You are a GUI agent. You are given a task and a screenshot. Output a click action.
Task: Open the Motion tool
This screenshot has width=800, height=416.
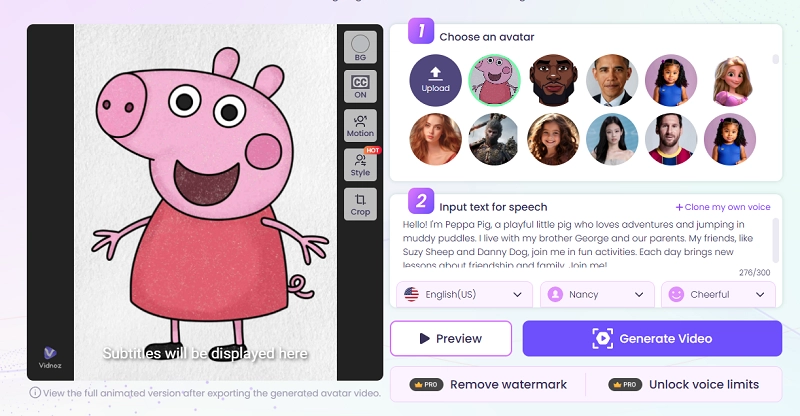tap(360, 126)
